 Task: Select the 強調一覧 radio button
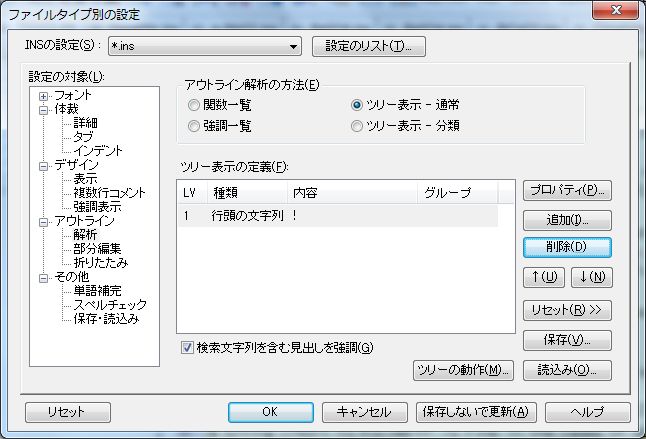[194, 126]
